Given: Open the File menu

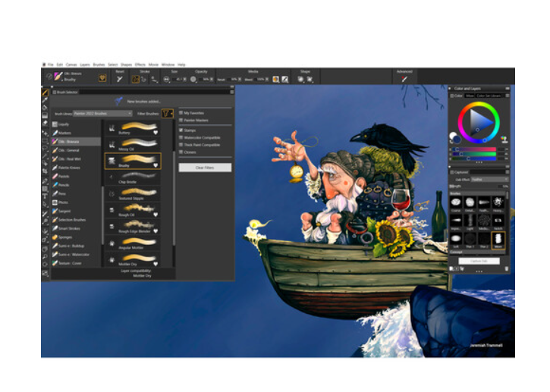Looking at the screenshot, I should point(51,64).
